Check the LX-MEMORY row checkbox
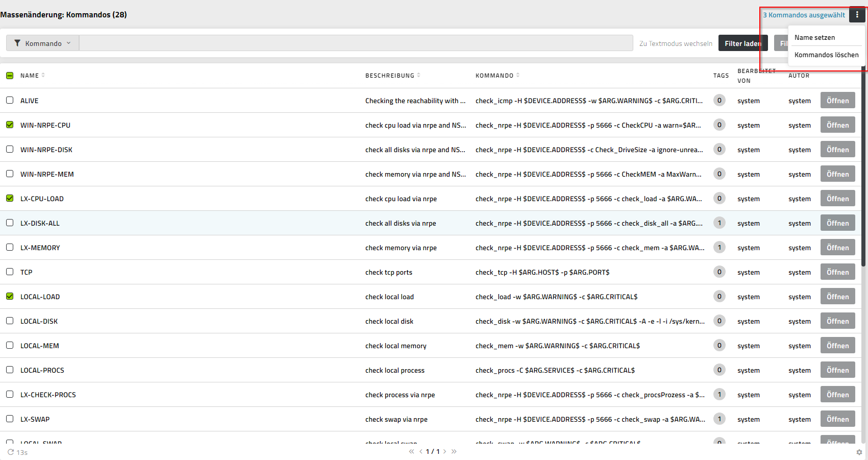 [10, 247]
